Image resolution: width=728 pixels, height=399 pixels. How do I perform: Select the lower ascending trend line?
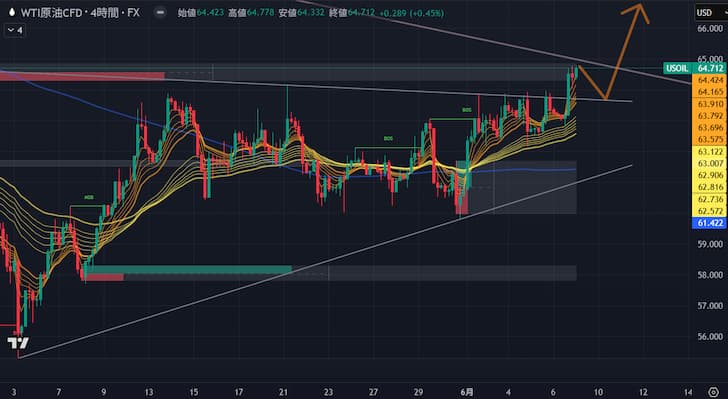coord(325,261)
